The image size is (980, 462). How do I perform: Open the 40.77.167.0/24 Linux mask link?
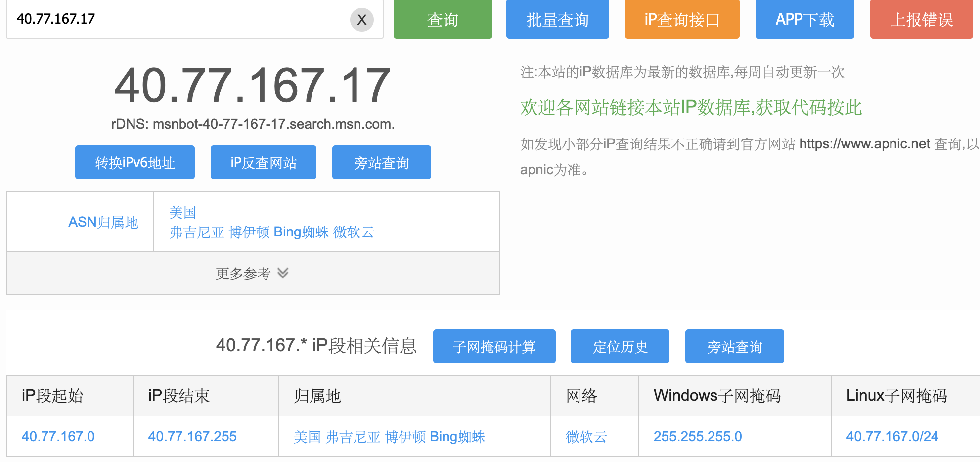point(892,436)
